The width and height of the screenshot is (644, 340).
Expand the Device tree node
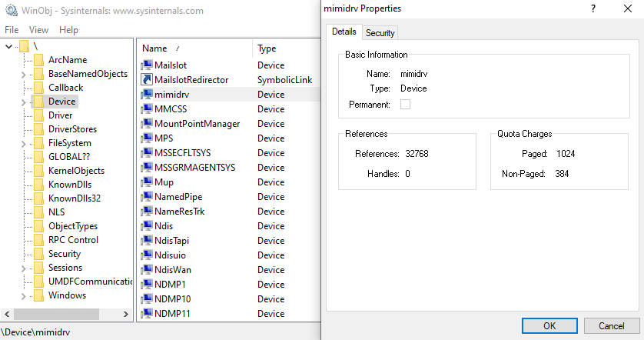(23, 102)
